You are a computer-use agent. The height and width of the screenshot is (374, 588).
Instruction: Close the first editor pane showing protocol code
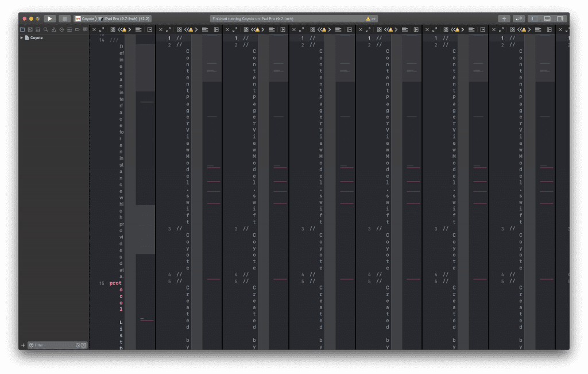click(x=94, y=30)
